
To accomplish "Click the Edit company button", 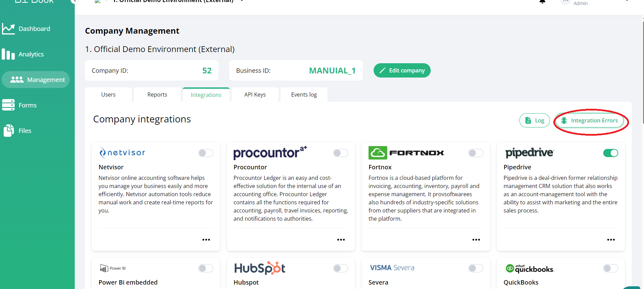I will coord(402,70).
